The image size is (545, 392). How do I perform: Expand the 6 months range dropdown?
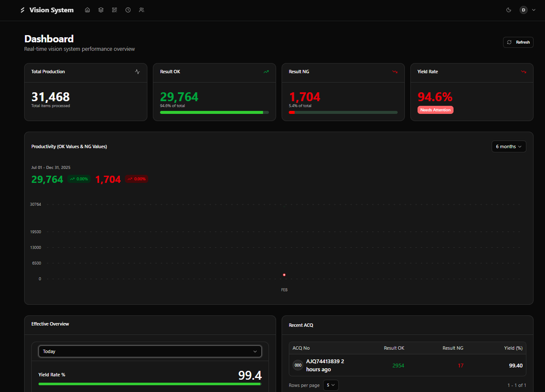tap(509, 146)
